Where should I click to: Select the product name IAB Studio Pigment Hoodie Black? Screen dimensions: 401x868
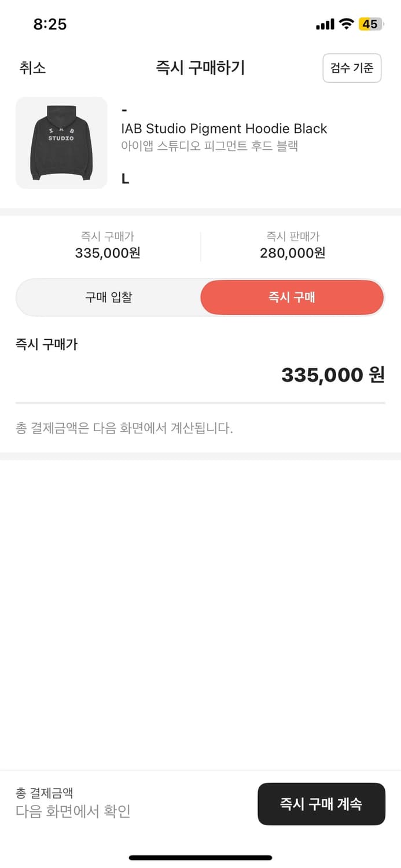225,129
